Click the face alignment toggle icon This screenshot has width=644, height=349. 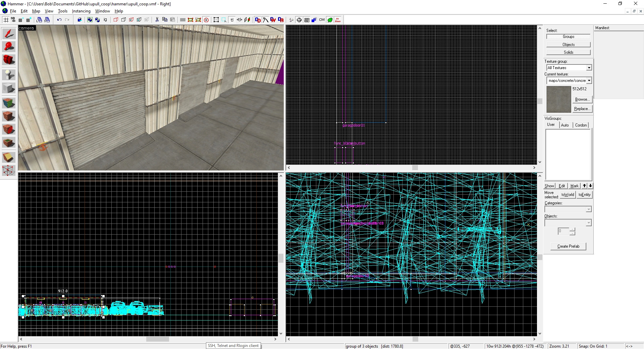pos(247,20)
